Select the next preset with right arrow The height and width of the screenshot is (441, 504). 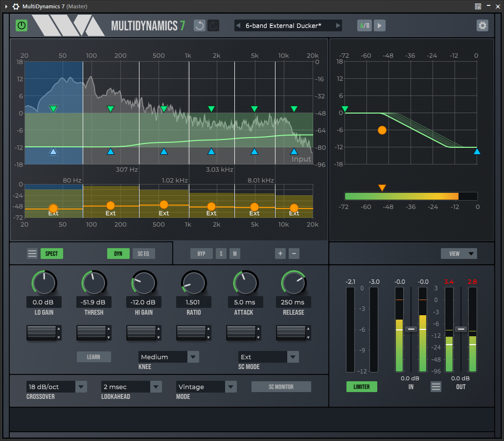click(x=338, y=25)
